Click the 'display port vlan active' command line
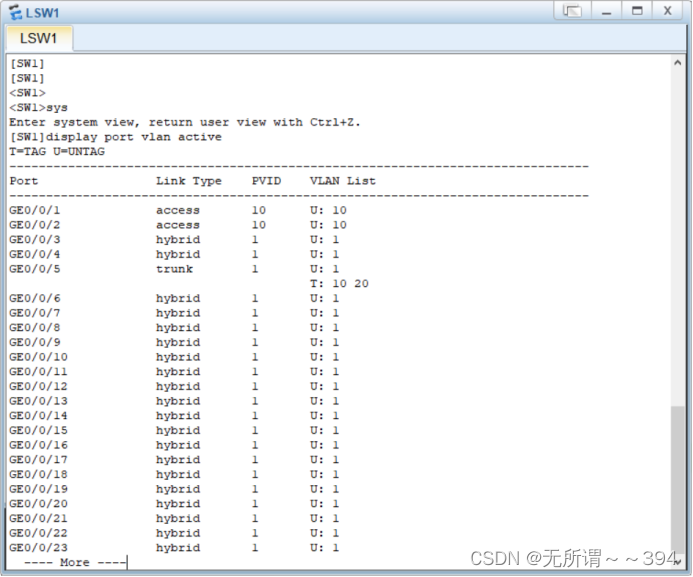 116,137
